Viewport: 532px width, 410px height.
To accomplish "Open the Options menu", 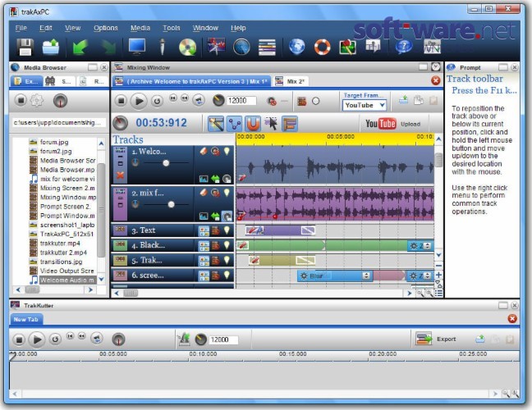I will tap(106, 28).
